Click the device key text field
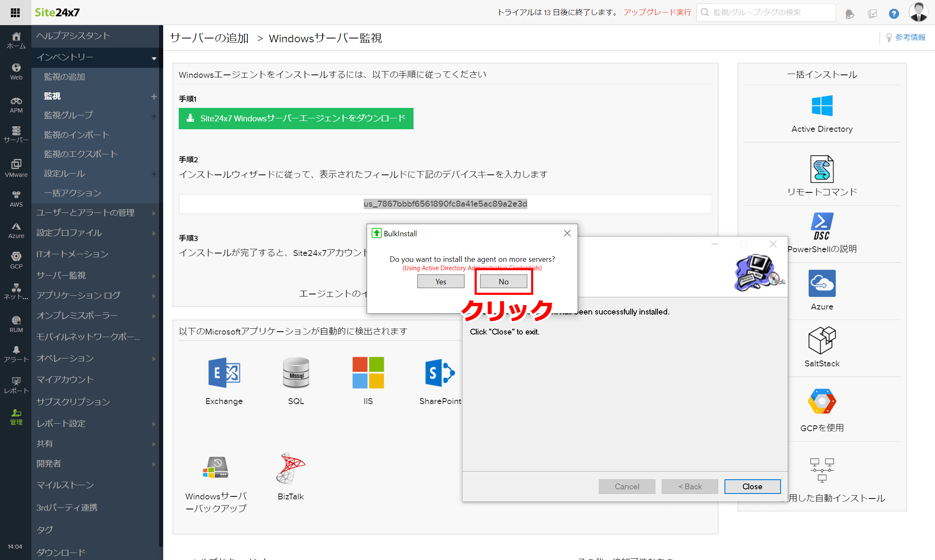Screen dimensions: 935x560 pos(445,204)
